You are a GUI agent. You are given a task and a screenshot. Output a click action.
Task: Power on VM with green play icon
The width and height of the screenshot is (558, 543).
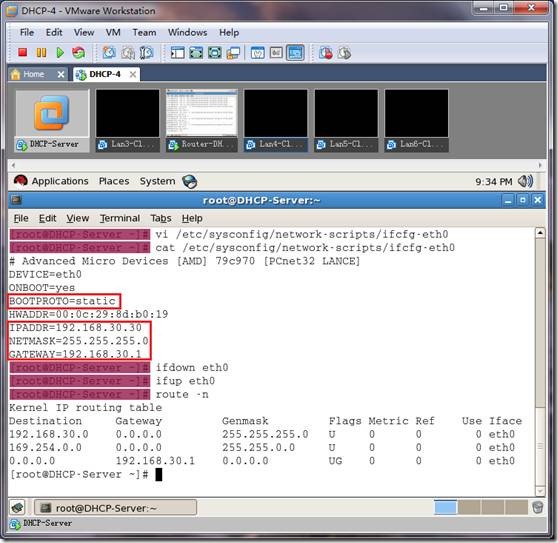60,53
